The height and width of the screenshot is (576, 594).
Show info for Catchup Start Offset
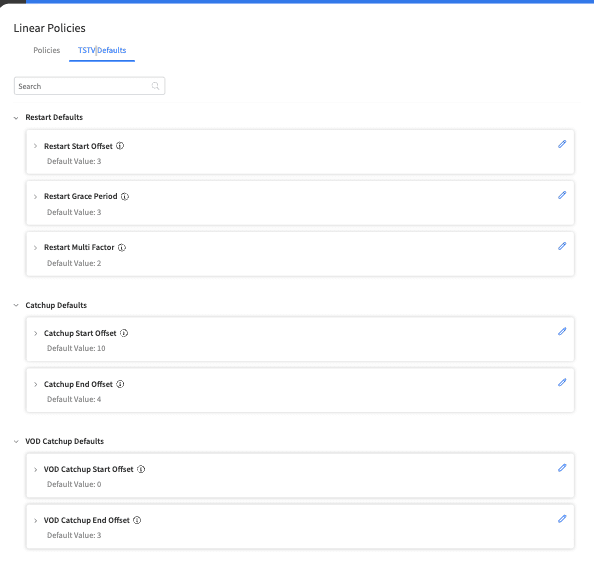124,333
